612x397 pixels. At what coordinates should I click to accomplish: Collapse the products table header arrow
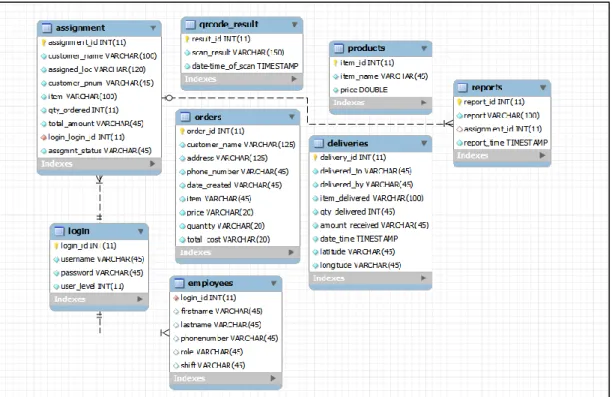coord(424,48)
